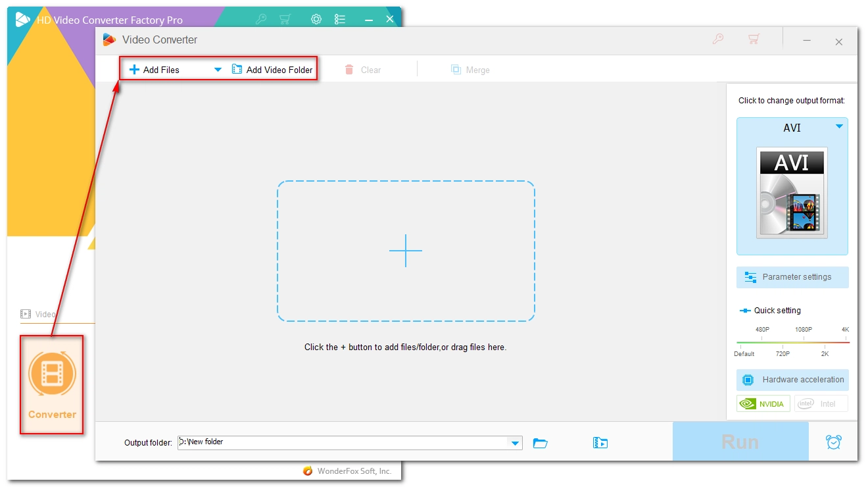Click Add Files button
The height and width of the screenshot is (487, 868).
click(x=155, y=70)
